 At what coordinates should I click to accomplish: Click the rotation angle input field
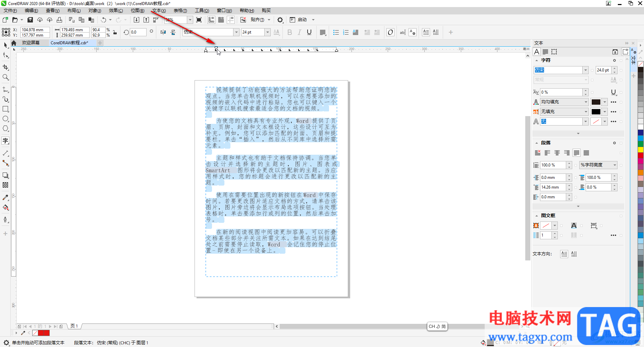click(138, 32)
